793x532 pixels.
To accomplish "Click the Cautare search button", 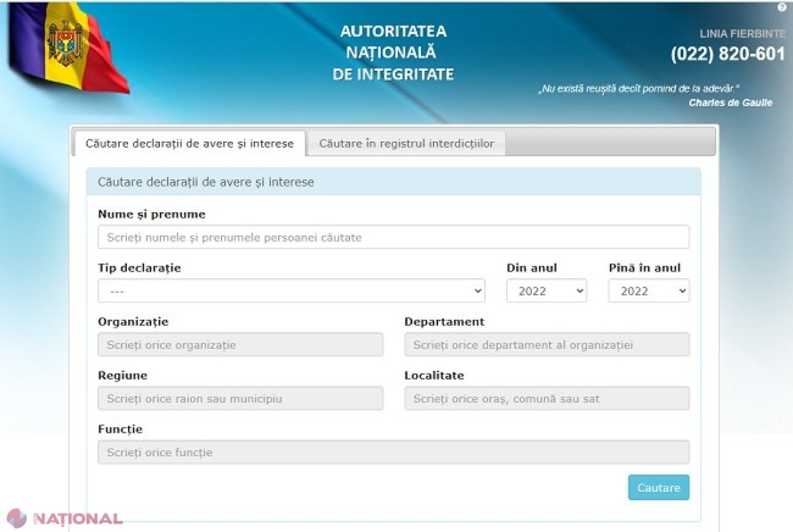I will [659, 488].
